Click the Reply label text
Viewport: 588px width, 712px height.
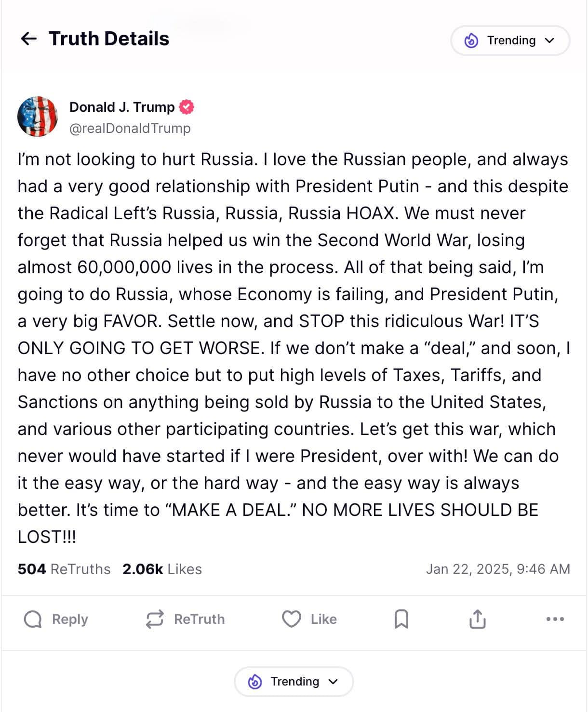point(70,619)
